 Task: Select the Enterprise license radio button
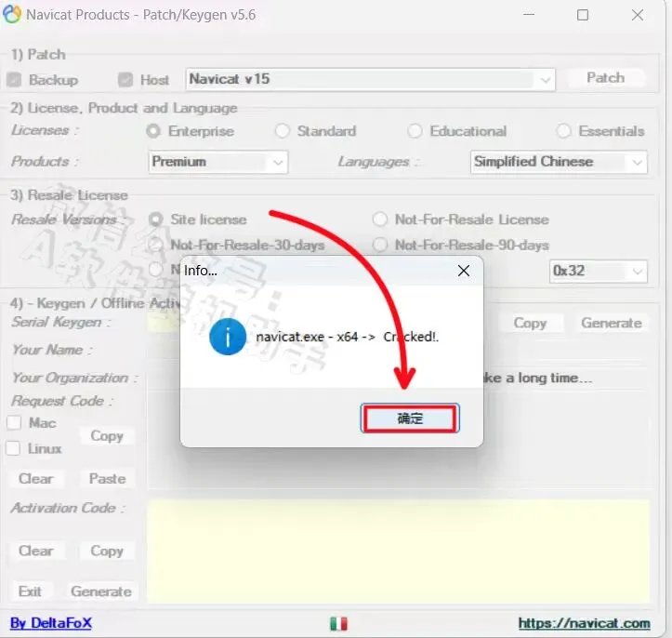[153, 131]
